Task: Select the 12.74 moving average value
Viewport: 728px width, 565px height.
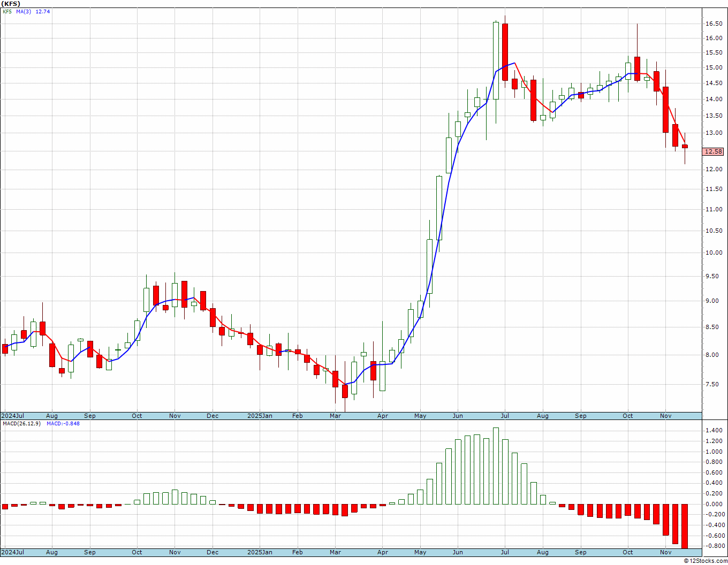Action: (43, 11)
